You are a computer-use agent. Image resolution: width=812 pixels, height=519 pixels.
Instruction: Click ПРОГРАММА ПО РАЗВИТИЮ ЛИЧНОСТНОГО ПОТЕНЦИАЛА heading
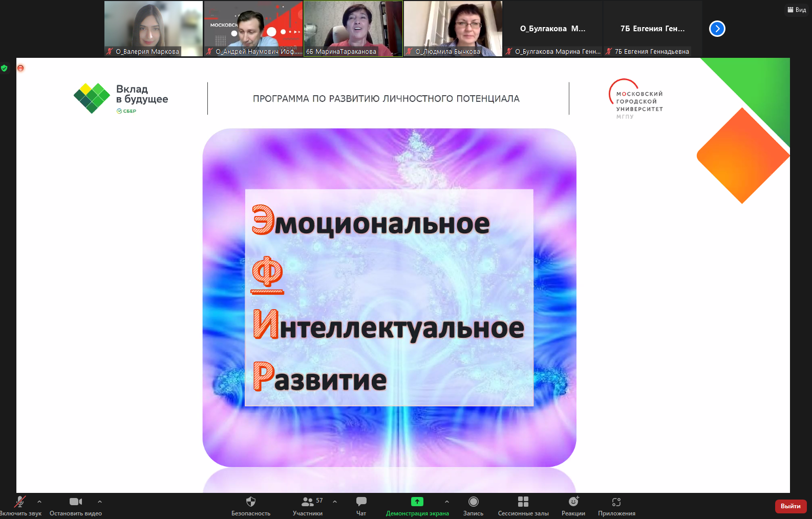(386, 99)
